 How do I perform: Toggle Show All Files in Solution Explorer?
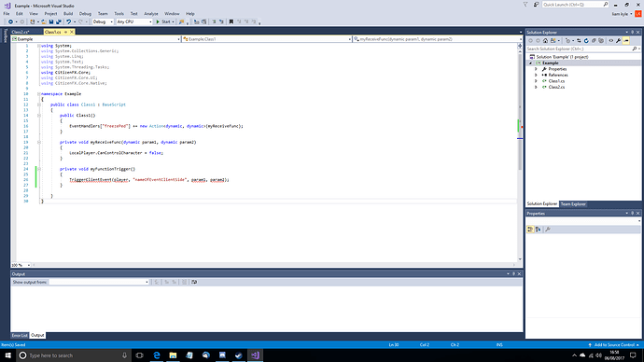[x=601, y=41]
